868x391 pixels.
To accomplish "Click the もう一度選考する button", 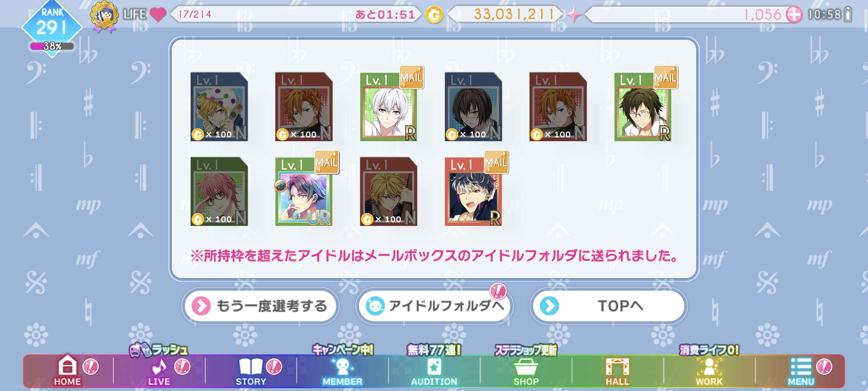I will [260, 306].
